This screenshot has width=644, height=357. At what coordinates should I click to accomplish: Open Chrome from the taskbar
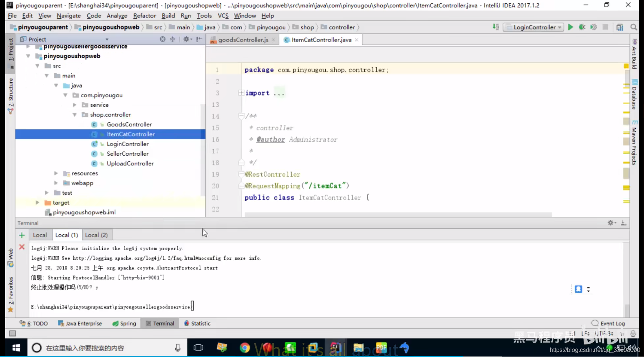[x=245, y=348]
